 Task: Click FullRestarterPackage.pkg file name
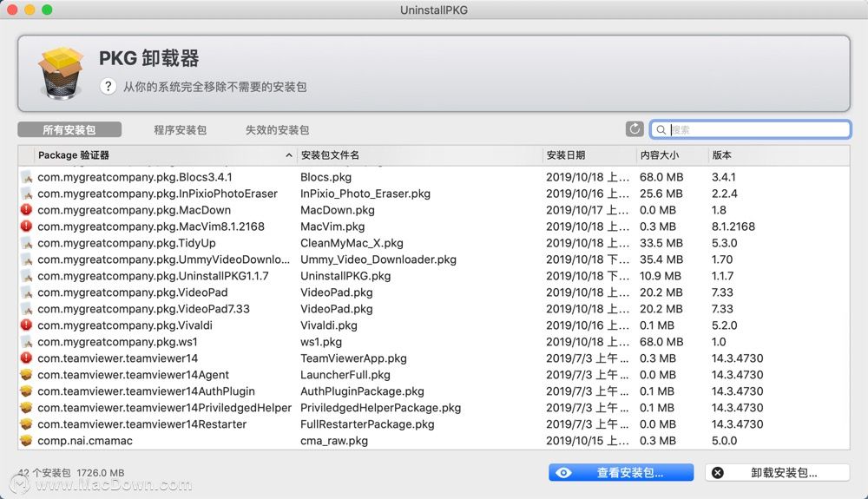pyautogui.click(x=367, y=424)
